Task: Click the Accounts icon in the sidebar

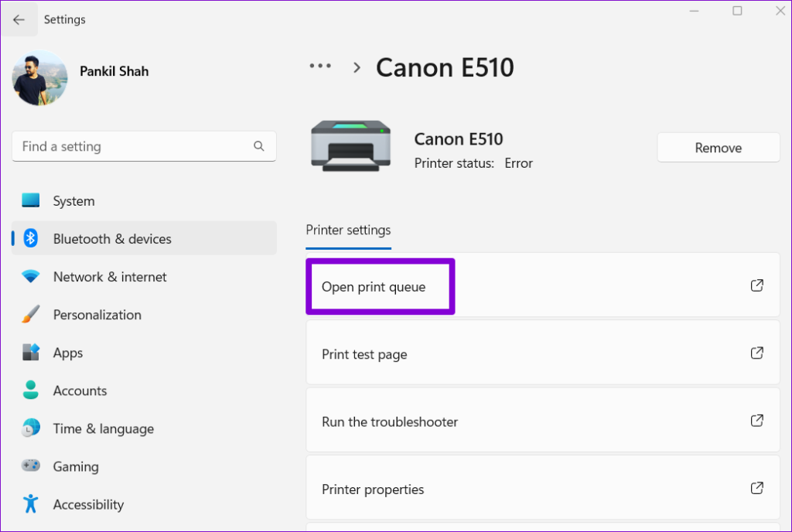Action: (30, 390)
